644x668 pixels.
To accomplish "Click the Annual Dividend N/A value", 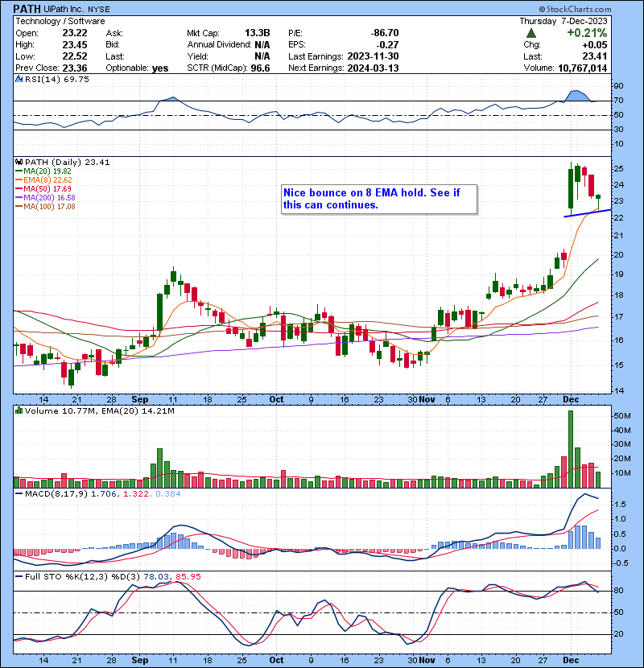I will (x=262, y=45).
